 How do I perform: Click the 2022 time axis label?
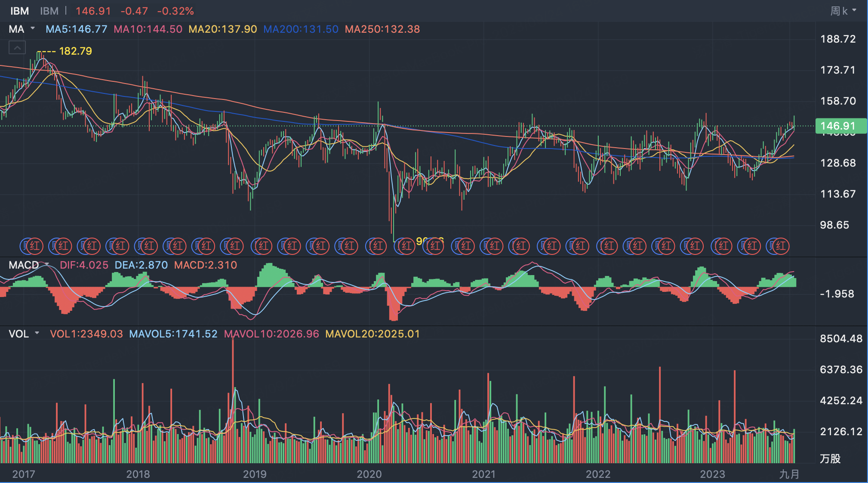pos(598,474)
